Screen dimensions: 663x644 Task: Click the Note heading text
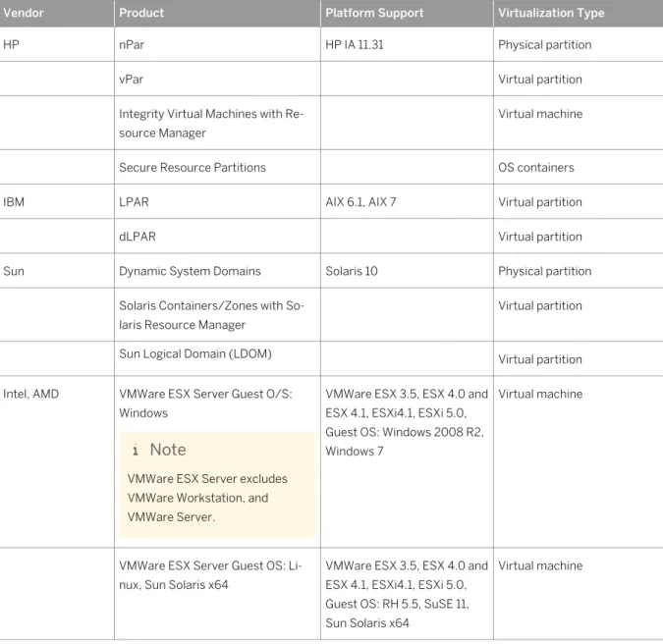pyautogui.click(x=168, y=450)
